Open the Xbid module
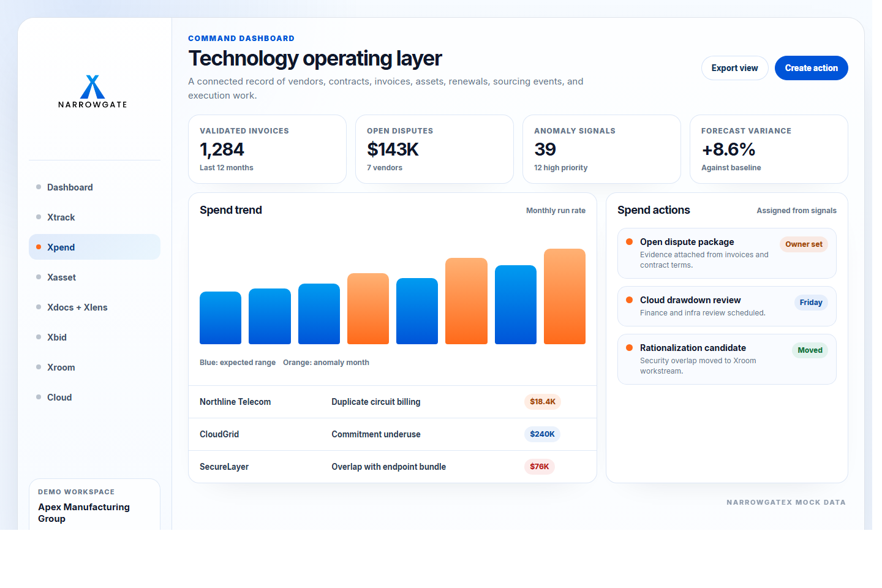The height and width of the screenshot is (588, 882). coord(94,337)
